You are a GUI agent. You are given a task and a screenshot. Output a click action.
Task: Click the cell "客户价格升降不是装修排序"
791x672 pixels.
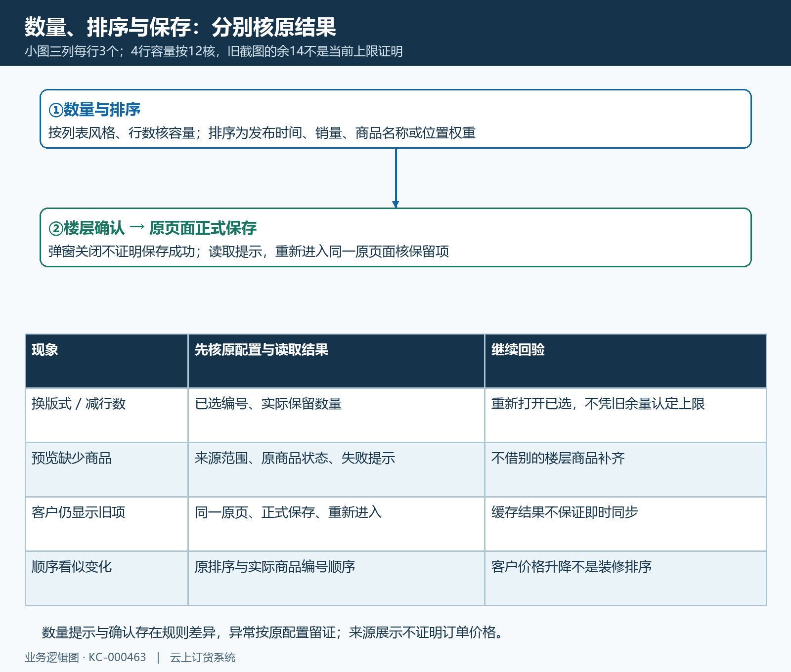pyautogui.click(x=625, y=579)
